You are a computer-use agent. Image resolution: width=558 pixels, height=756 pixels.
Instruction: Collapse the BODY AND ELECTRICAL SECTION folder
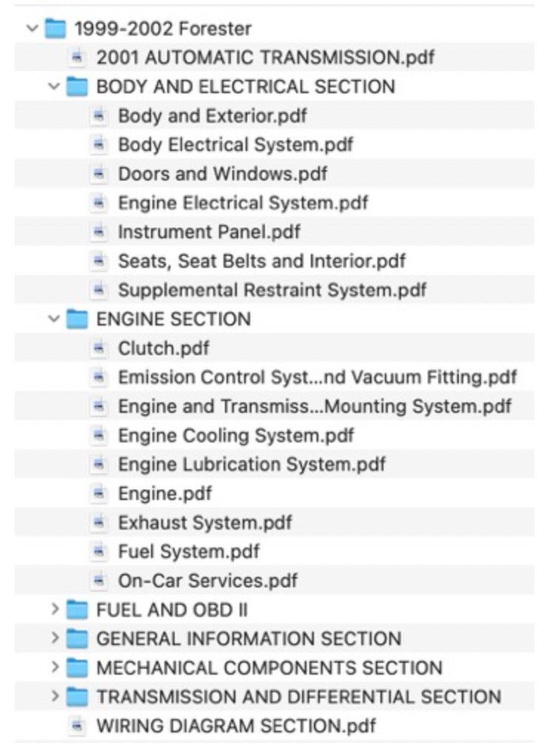click(55, 87)
